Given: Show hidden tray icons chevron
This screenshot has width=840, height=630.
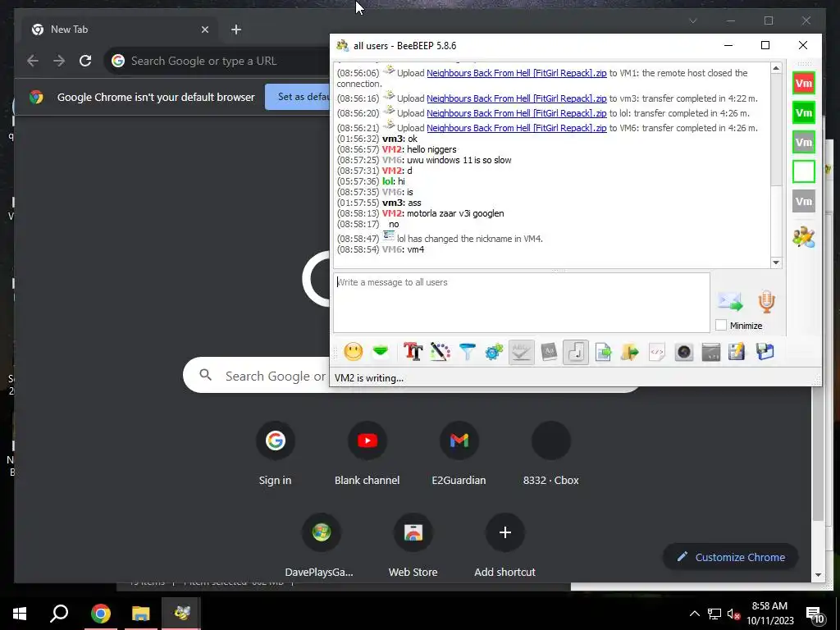Looking at the screenshot, I should click(x=694, y=614).
